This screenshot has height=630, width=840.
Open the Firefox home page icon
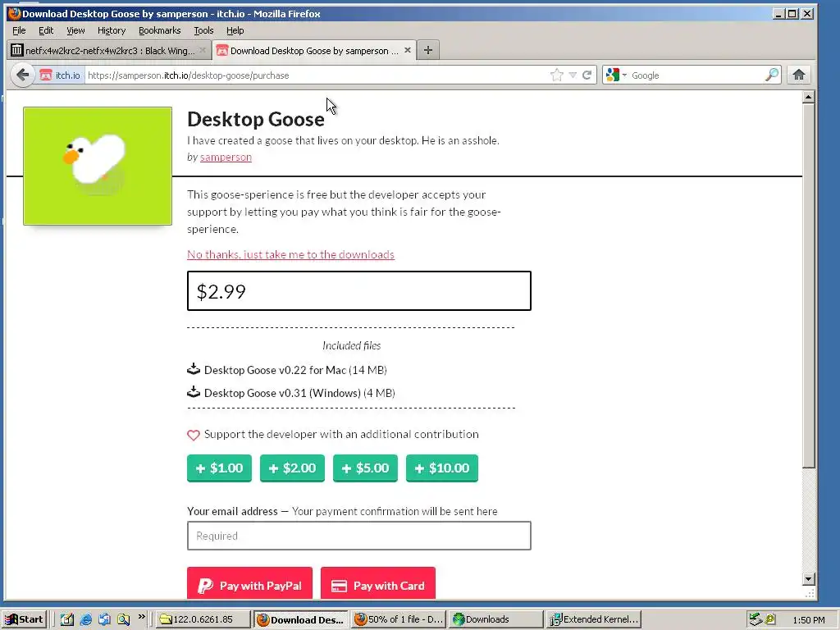coord(799,75)
